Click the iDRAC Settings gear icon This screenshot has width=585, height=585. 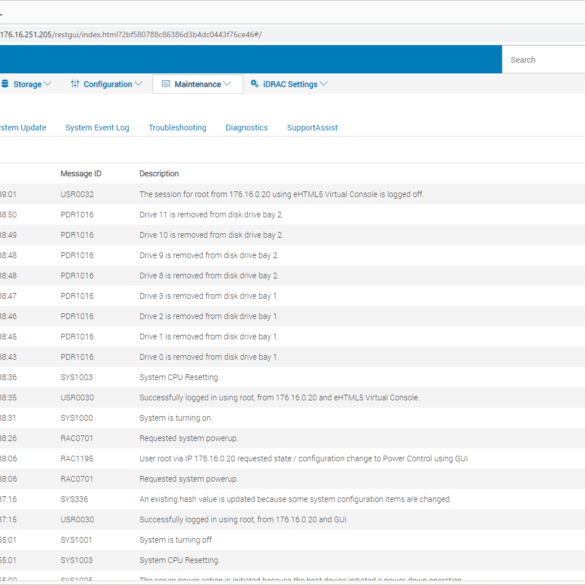254,84
